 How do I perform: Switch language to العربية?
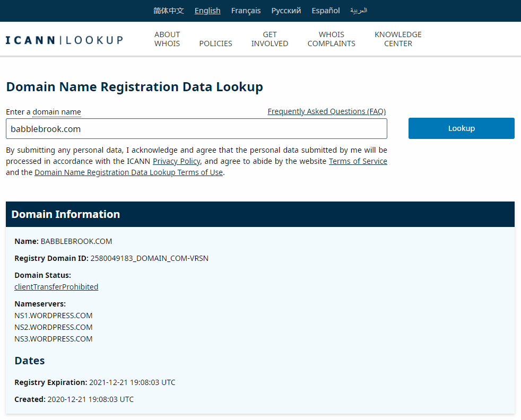coord(358,11)
